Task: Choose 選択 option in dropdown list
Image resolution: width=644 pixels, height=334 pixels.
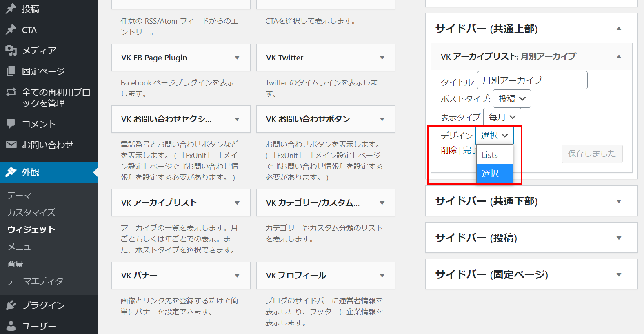Action: click(495, 174)
